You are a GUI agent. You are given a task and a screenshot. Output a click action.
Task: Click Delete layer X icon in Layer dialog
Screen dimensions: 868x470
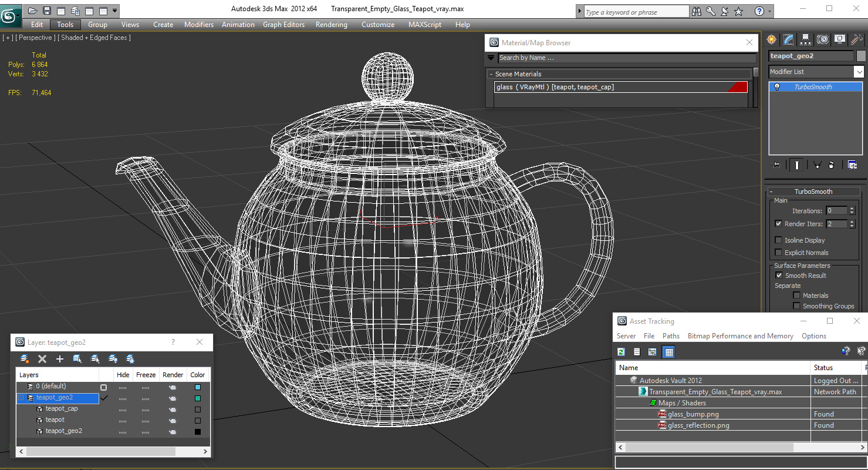(42, 358)
